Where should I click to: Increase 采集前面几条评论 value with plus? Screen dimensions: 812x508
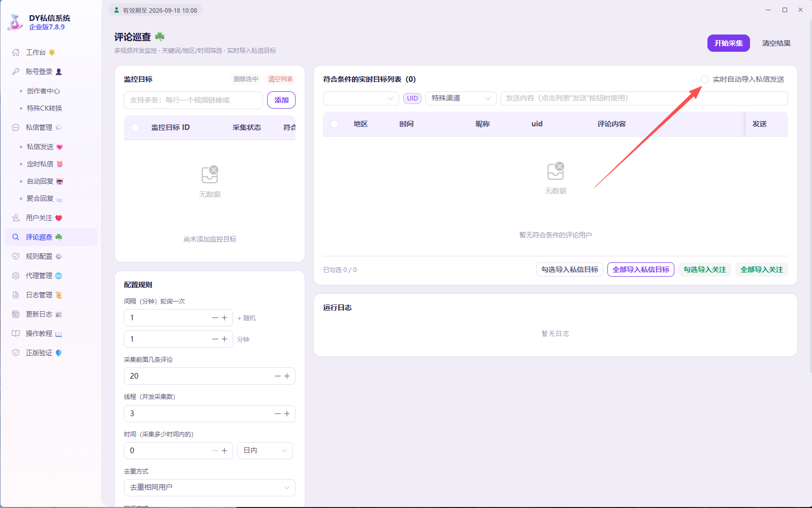pyautogui.click(x=287, y=376)
